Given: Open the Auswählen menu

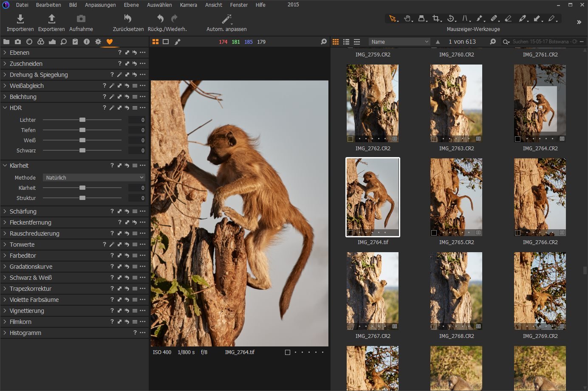Looking at the screenshot, I should click(159, 5).
